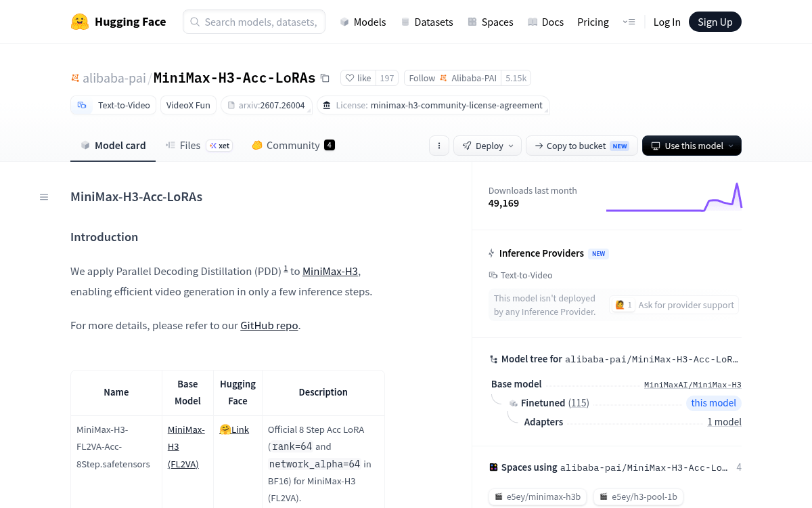
Task: Click Copy to bucket button
Action: (582, 146)
